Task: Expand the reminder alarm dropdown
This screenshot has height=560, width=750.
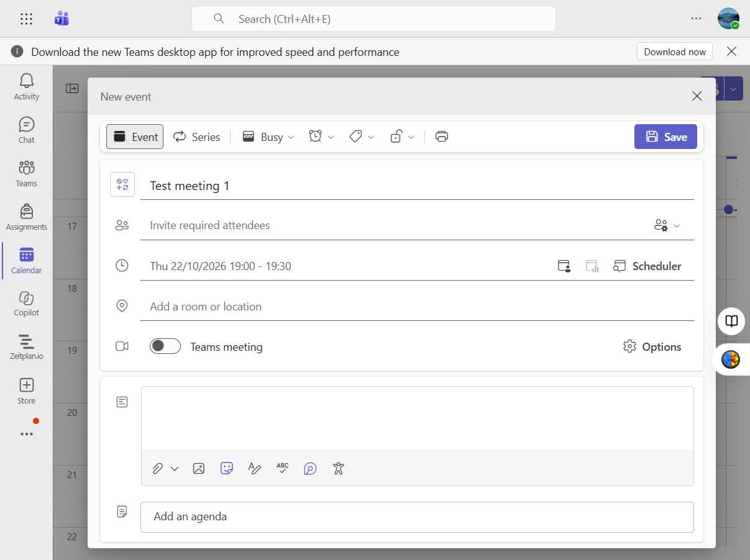Action: 322,137
